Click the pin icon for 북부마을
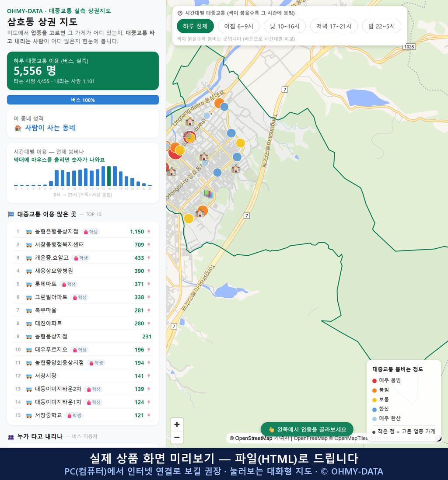The height and width of the screenshot is (480, 448). (x=149, y=310)
